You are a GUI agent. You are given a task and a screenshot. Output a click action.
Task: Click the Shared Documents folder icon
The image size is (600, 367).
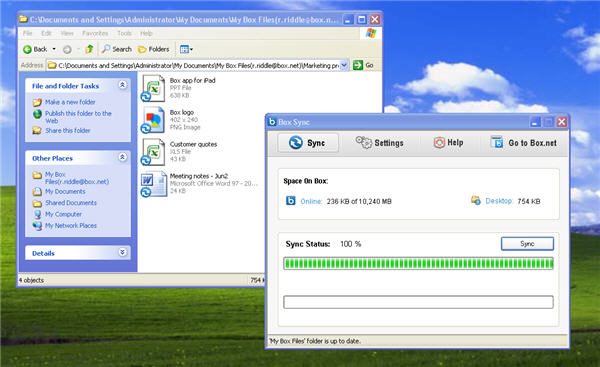tap(37, 203)
